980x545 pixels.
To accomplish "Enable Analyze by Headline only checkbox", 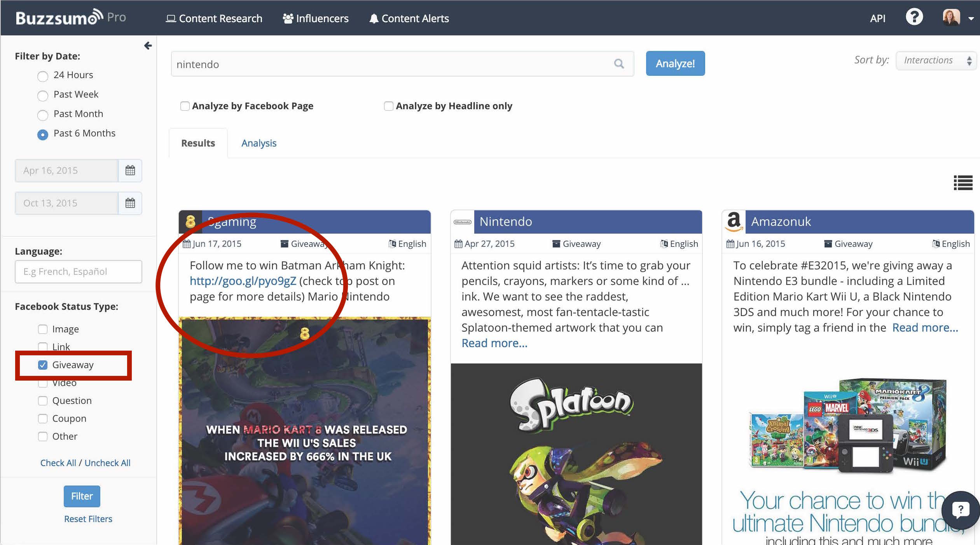I will [x=388, y=106].
